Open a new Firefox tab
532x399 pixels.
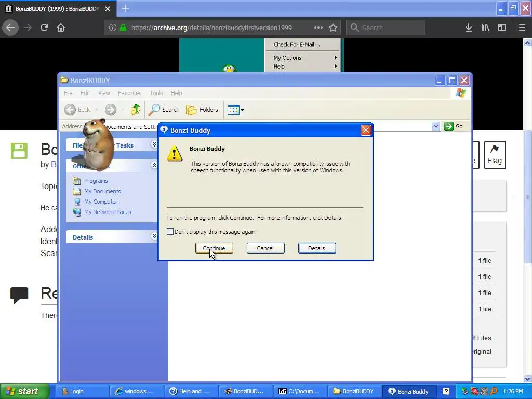[x=125, y=8]
